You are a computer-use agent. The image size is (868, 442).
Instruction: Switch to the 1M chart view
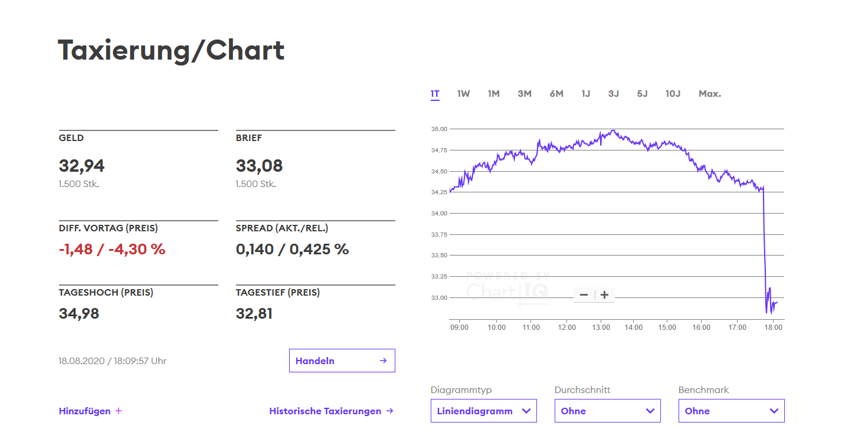click(493, 93)
